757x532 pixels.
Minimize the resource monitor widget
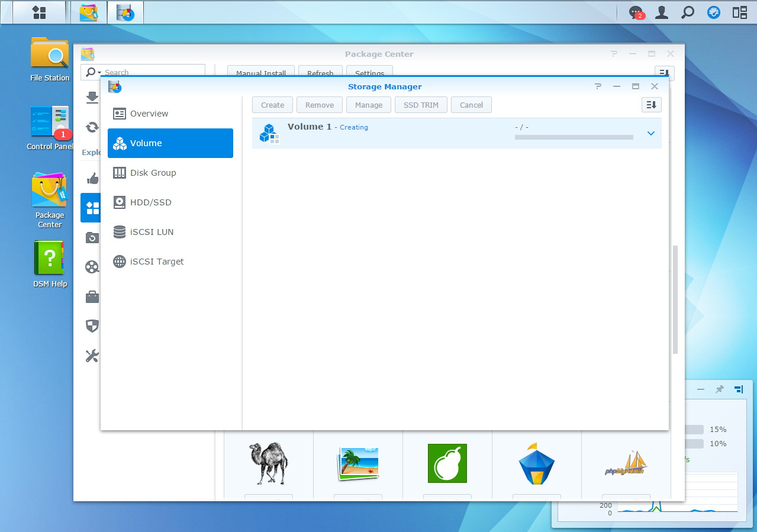[x=701, y=389]
